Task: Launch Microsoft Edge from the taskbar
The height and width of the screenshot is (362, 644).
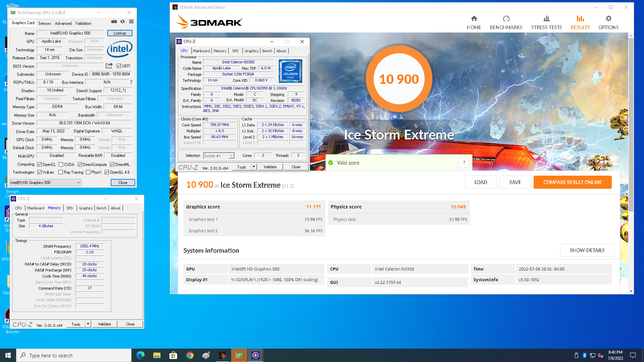Action: tap(140, 355)
